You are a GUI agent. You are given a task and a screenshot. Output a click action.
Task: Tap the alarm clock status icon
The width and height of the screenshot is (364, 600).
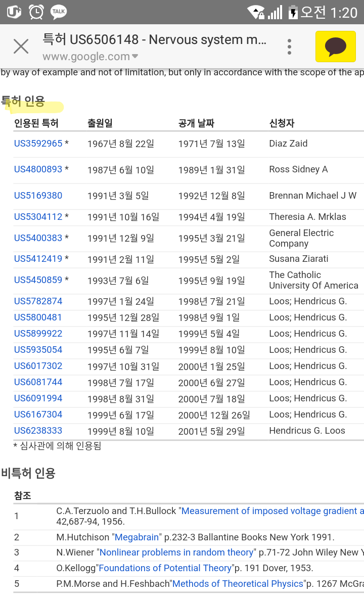tap(36, 12)
